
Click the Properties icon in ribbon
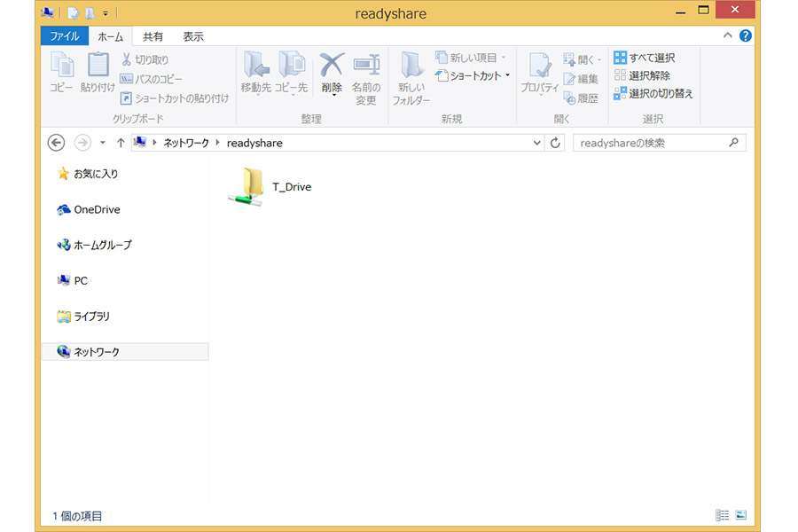tap(538, 77)
